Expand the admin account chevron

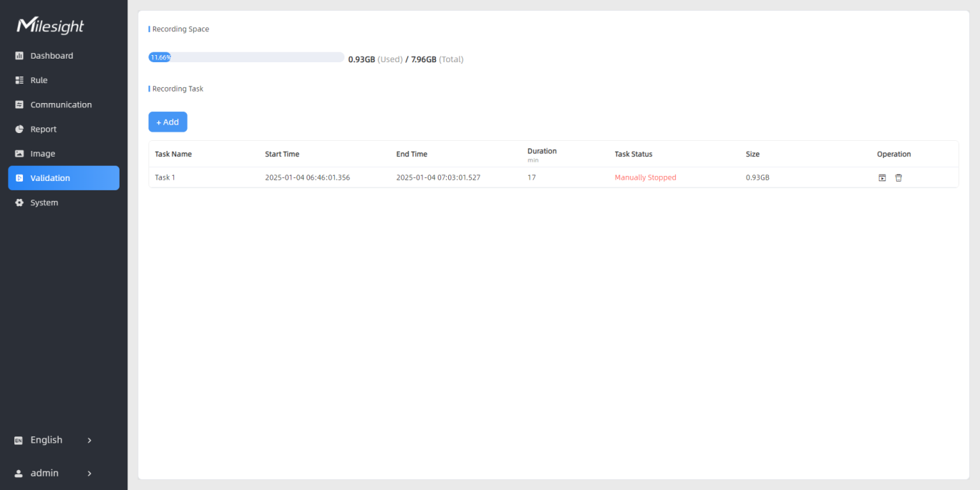click(89, 473)
